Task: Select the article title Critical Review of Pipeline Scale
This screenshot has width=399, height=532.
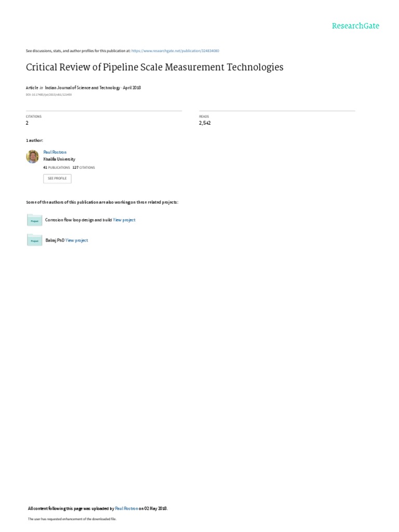Action: (154, 67)
